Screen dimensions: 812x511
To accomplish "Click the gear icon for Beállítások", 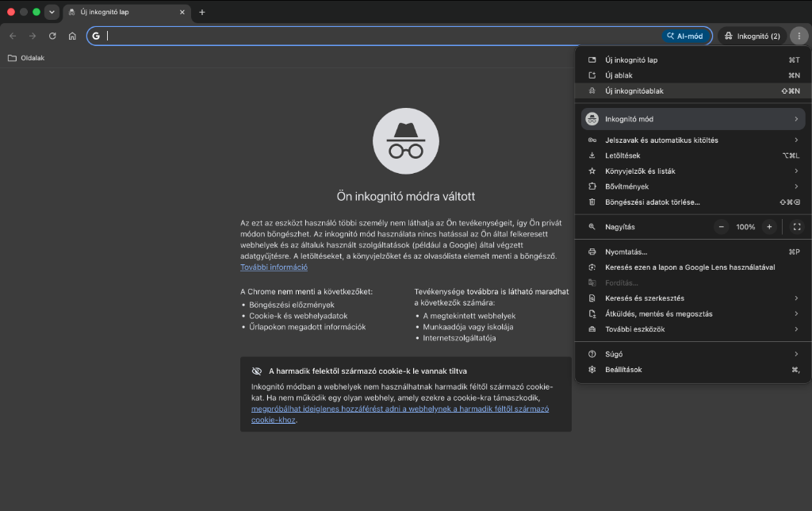I will point(592,370).
